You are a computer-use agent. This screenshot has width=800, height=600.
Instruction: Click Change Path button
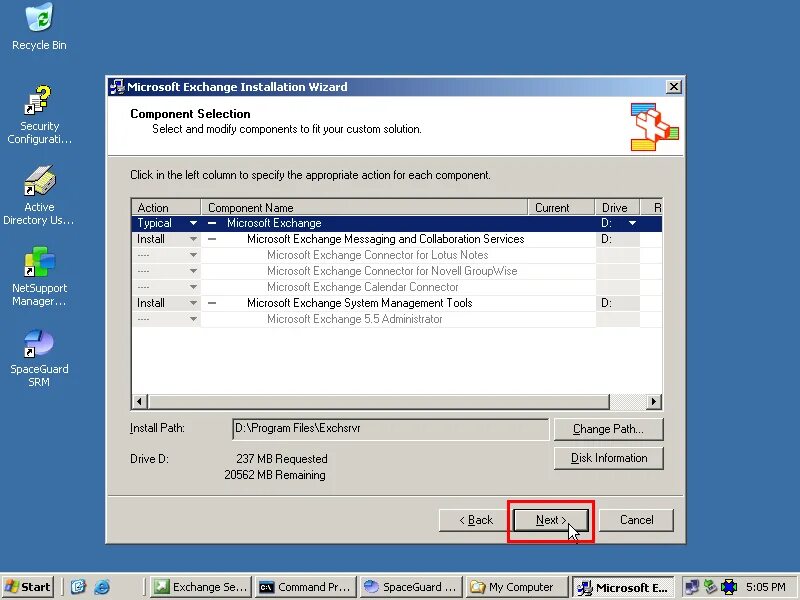tap(608, 429)
